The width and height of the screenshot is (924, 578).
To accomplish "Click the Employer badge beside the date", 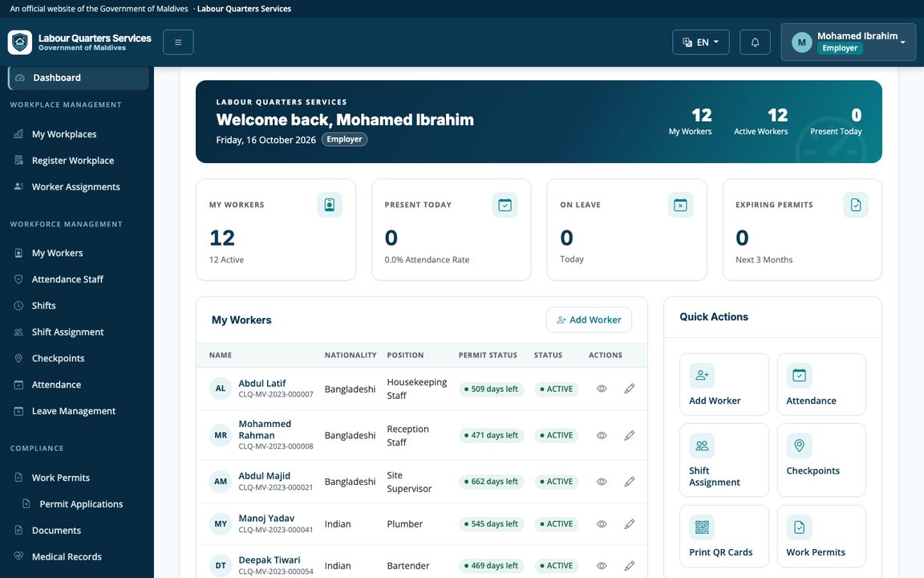I will point(344,140).
